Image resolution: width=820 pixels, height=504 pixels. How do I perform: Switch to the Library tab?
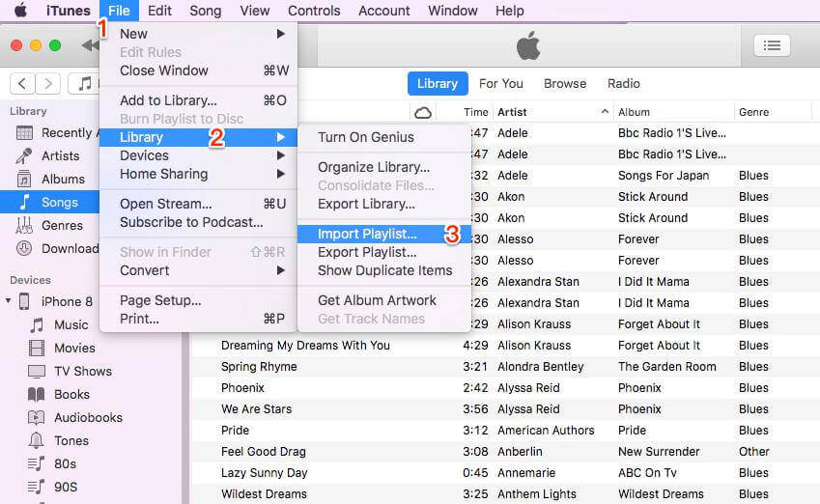click(x=438, y=84)
